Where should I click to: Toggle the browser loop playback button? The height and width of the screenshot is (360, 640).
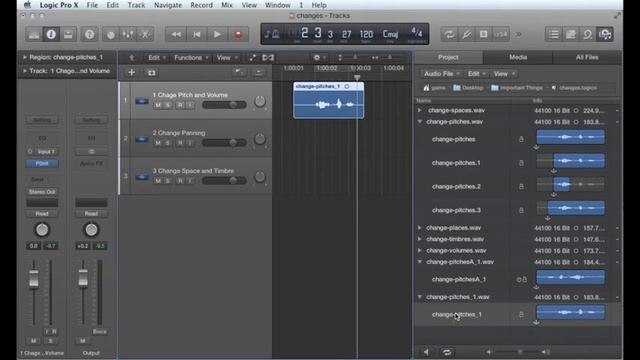pyautogui.click(x=447, y=352)
